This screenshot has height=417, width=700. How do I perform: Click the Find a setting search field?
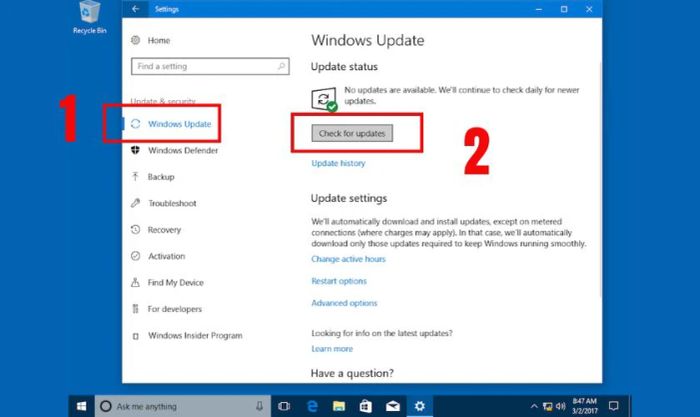point(210,66)
